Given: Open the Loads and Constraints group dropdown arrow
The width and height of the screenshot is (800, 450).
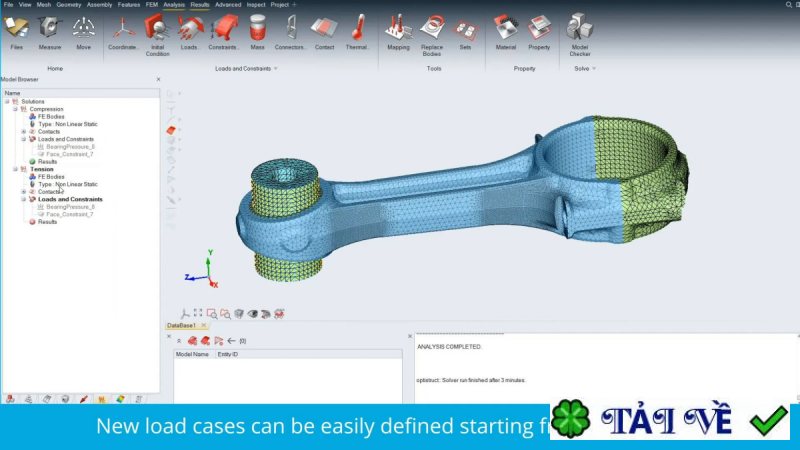Looking at the screenshot, I should coord(276,68).
